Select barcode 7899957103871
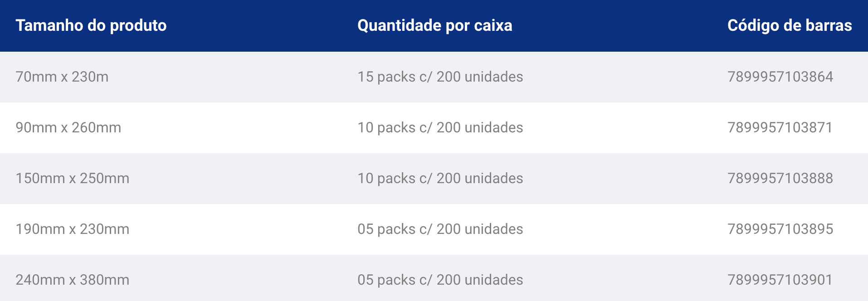 click(780, 127)
